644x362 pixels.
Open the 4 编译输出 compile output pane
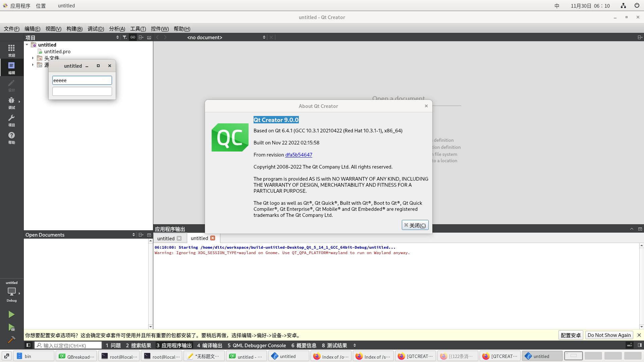210,345
